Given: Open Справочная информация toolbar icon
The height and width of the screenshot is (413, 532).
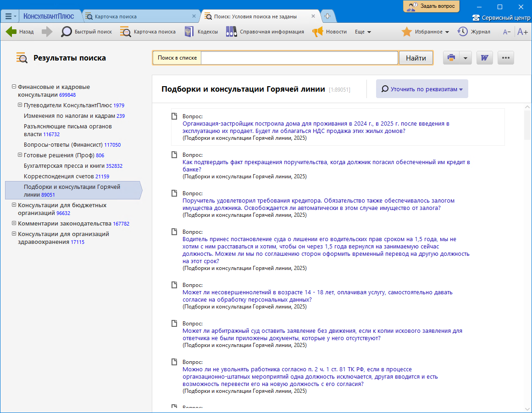Looking at the screenshot, I should pyautogui.click(x=231, y=32).
